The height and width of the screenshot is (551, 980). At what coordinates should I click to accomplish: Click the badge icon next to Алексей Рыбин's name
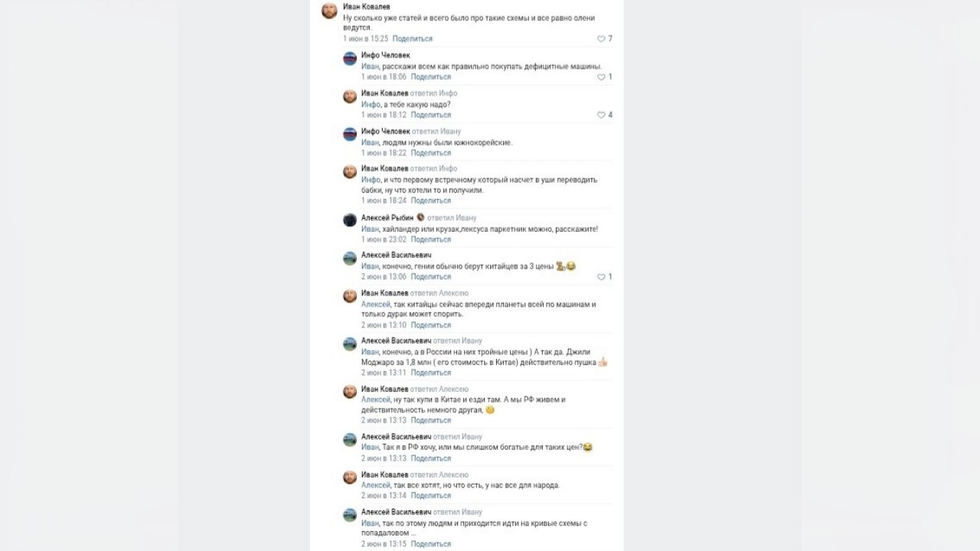click(x=420, y=217)
